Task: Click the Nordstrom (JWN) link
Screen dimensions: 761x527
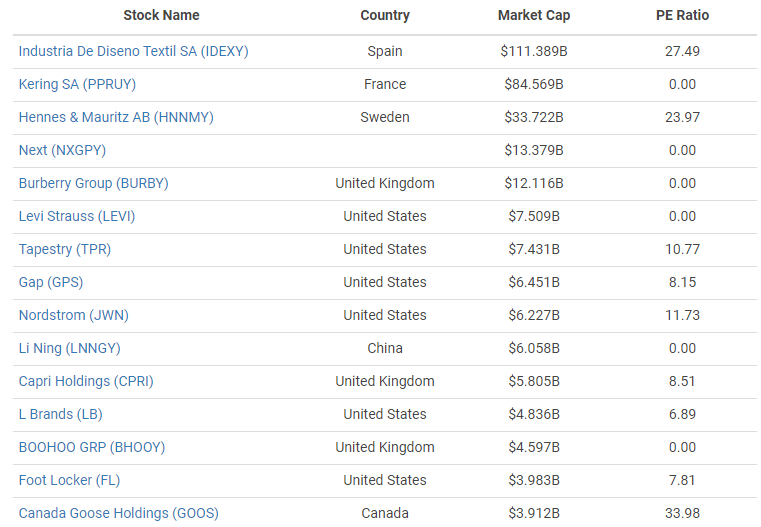Action: 73,315
